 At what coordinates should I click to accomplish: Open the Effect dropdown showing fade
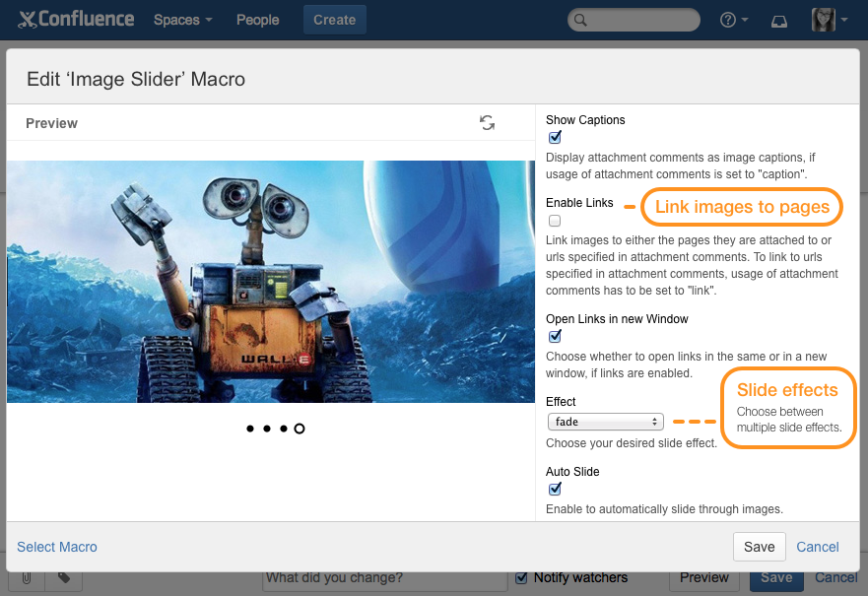coord(606,422)
